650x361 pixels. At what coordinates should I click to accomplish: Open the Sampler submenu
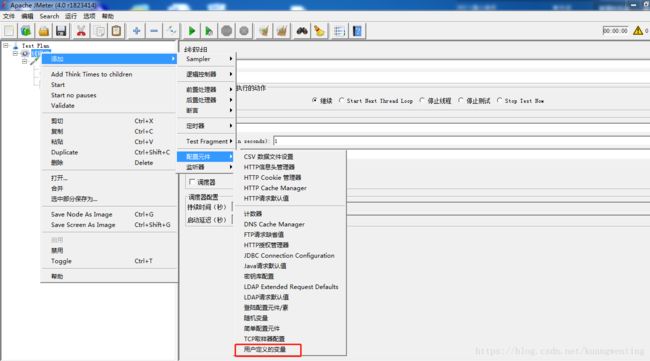pos(206,59)
